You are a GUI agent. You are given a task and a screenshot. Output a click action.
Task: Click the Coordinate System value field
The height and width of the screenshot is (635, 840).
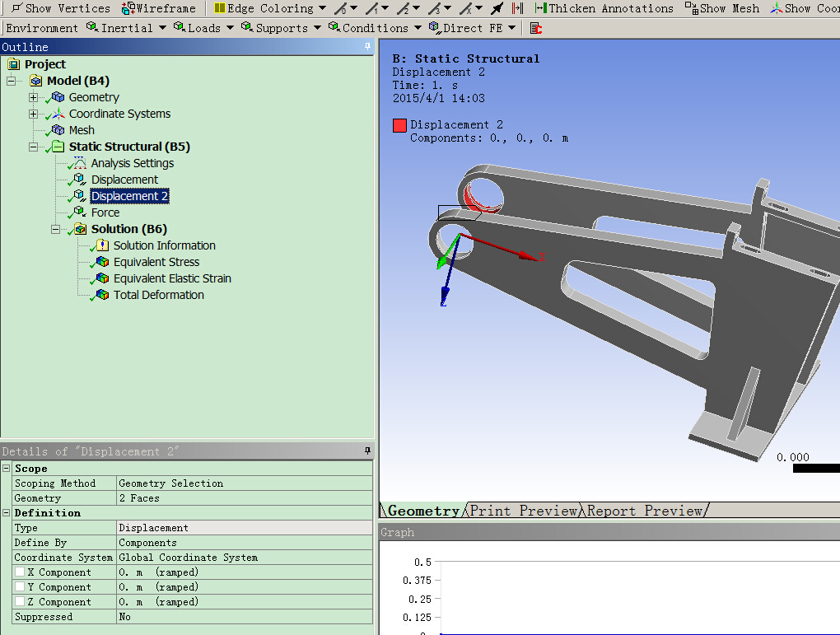tap(245, 558)
